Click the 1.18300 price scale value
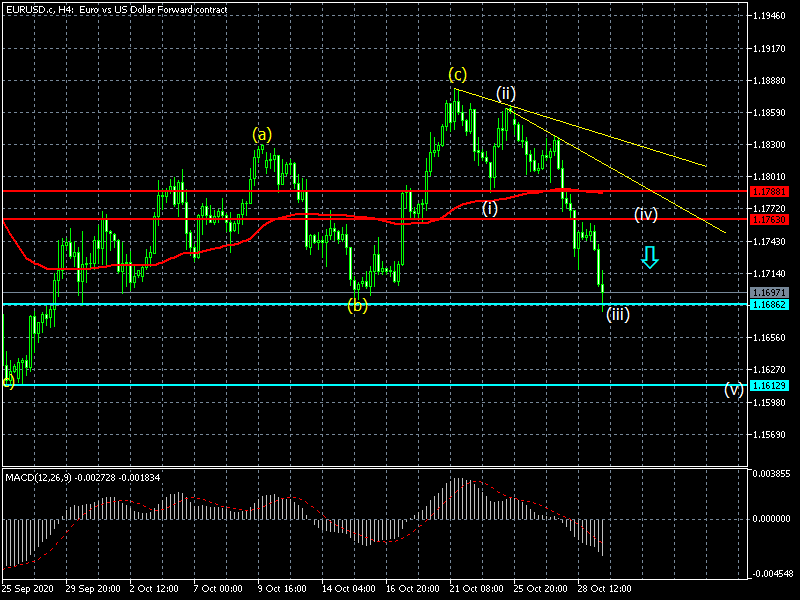This screenshot has height=600, width=800. (769, 145)
